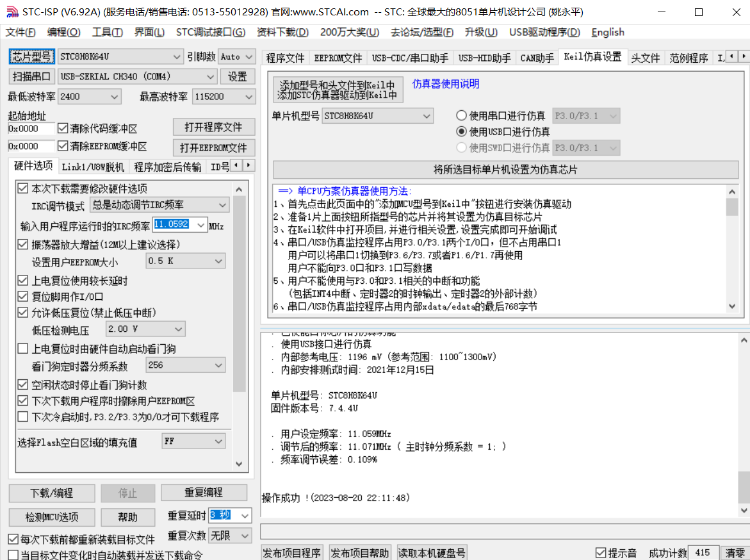Open 单片机型号 dropdown in Keil tab
Viewport: 750px width, 560px height.
[378, 115]
